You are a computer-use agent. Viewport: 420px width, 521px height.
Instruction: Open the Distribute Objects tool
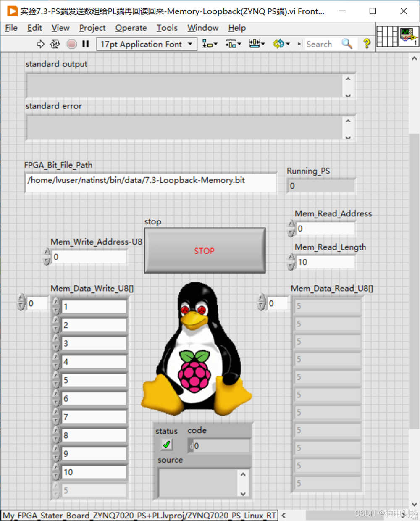(x=233, y=44)
